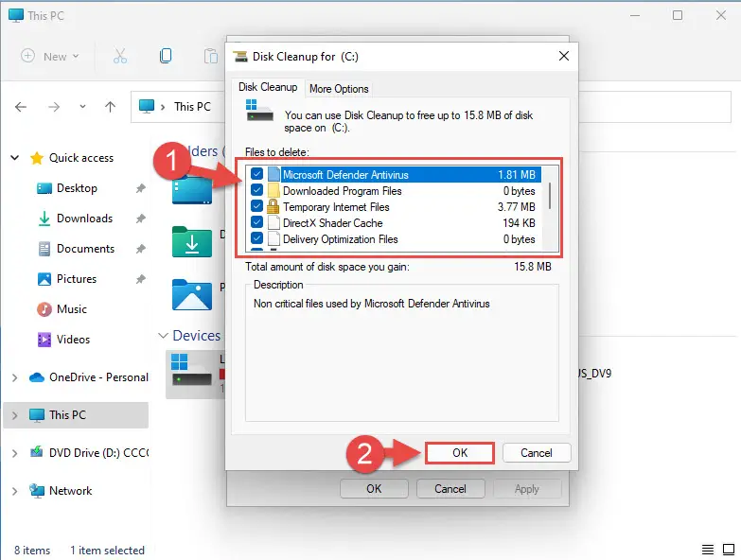Click Cancel in the background properties window
This screenshot has width=741, height=560.
point(450,489)
